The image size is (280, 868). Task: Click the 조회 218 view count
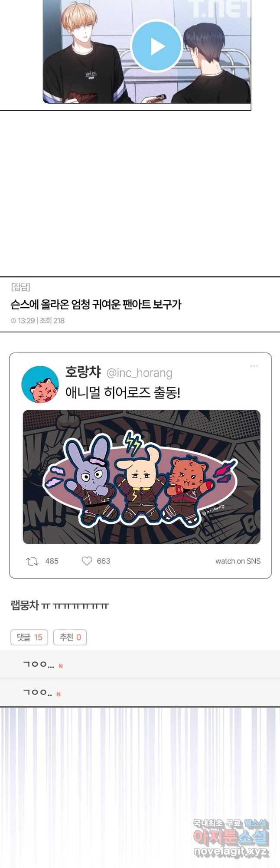pos(52,321)
